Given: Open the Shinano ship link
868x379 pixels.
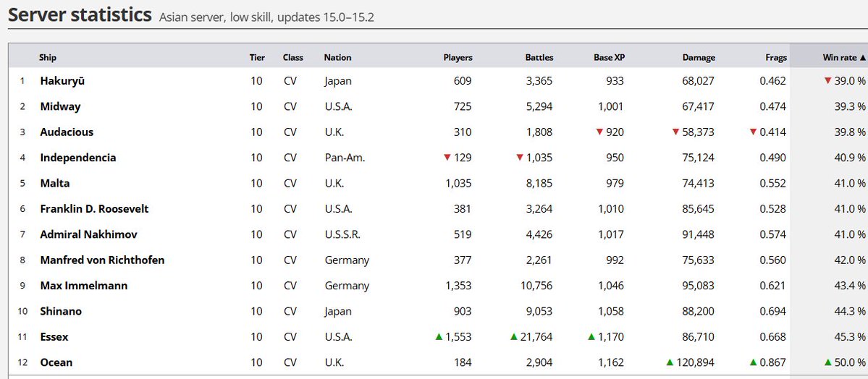Looking at the screenshot, I should pyautogui.click(x=61, y=311).
